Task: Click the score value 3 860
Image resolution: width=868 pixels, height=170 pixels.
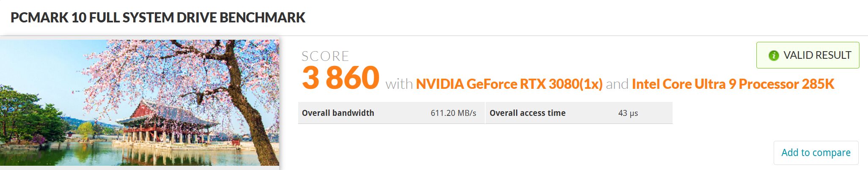Action: click(x=341, y=78)
